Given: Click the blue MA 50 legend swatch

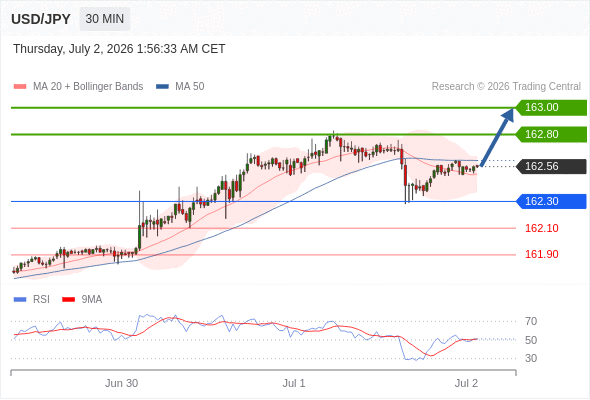Looking at the screenshot, I should [x=162, y=87].
